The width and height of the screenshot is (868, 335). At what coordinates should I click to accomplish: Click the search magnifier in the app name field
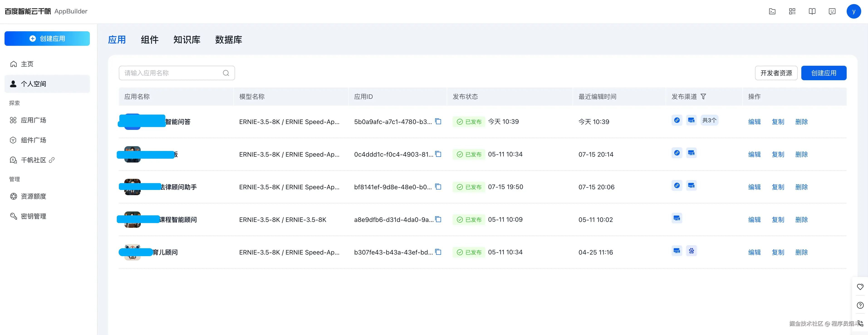(x=226, y=73)
